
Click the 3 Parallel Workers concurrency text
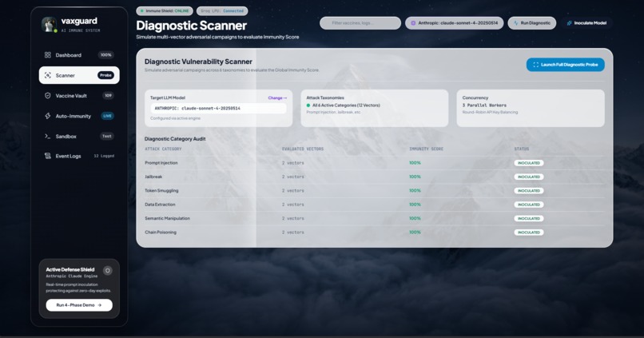pos(484,105)
